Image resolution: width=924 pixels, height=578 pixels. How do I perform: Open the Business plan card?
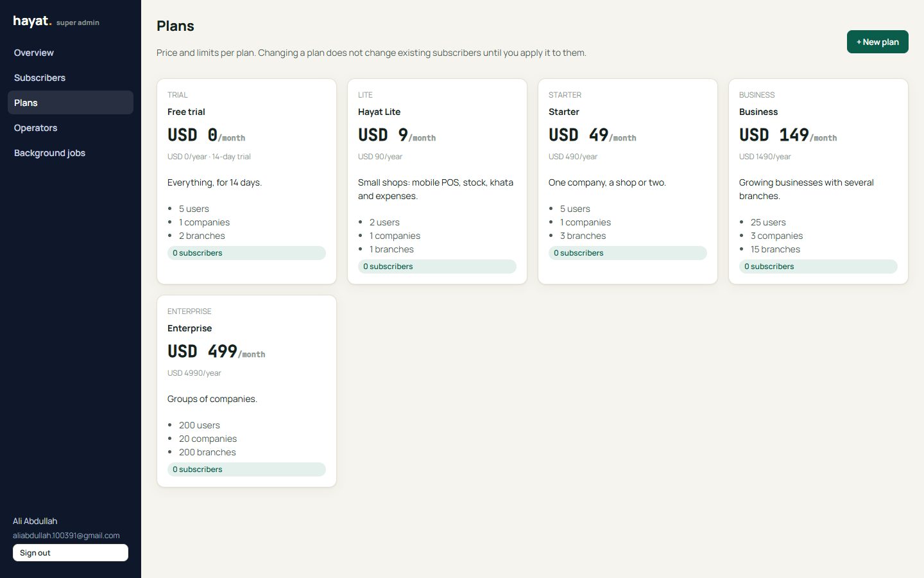(x=818, y=181)
